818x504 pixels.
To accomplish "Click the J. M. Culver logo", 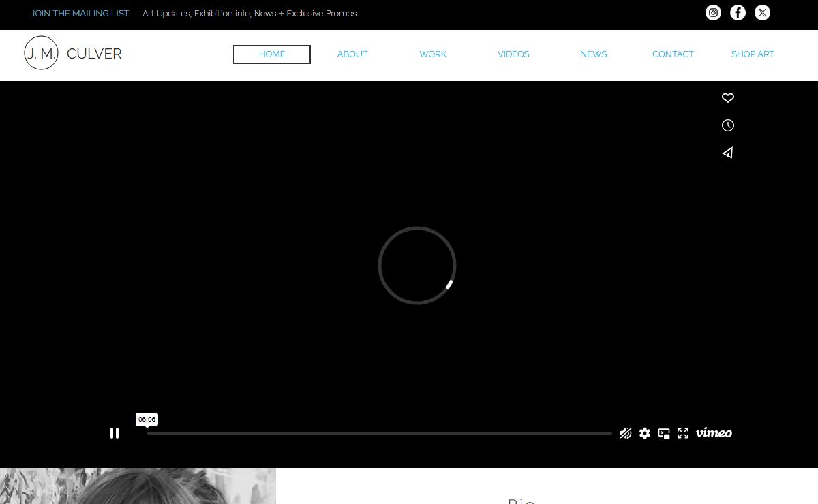I will pos(42,53).
